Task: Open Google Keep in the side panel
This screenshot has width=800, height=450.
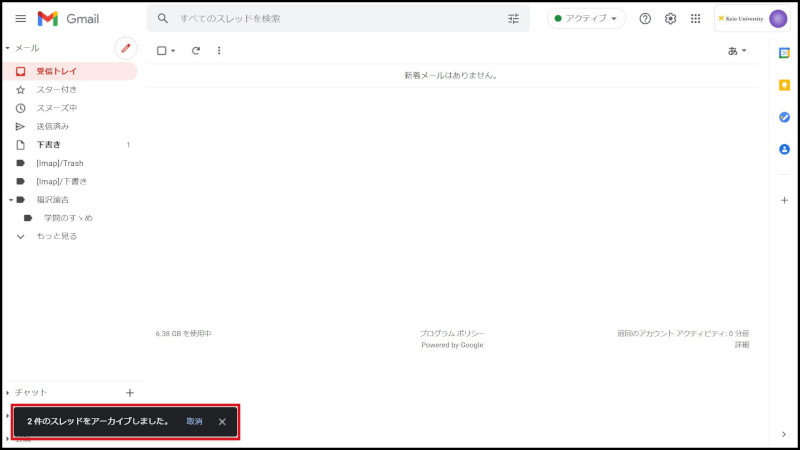Action: (x=784, y=85)
